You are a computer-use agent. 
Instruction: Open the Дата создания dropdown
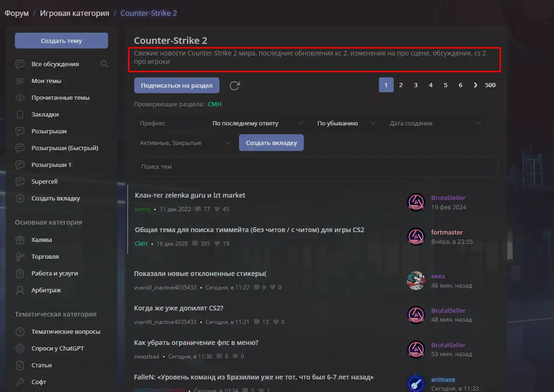435,124
